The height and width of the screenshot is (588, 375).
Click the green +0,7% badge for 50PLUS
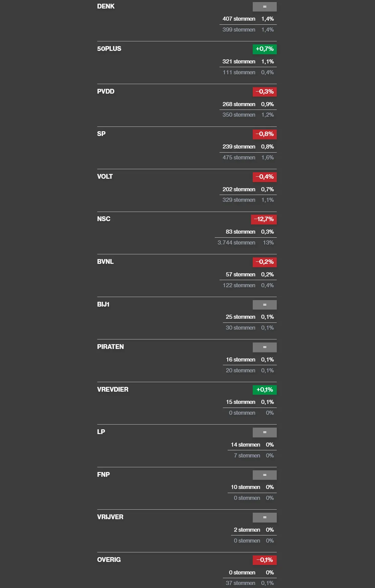click(x=265, y=49)
